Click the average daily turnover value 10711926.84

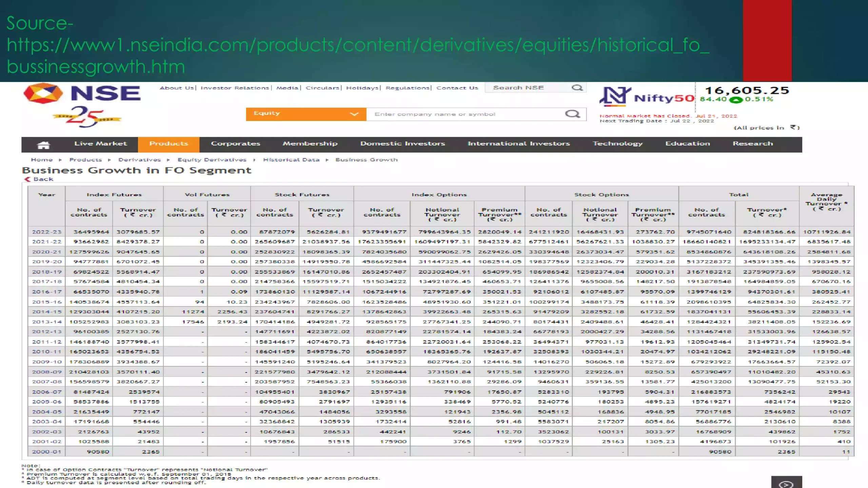pos(827,232)
